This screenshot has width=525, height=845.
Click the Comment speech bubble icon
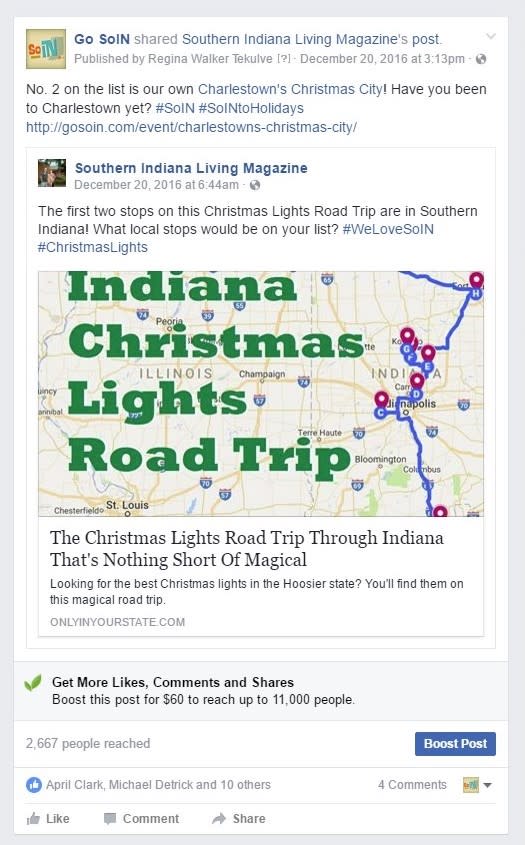click(110, 819)
